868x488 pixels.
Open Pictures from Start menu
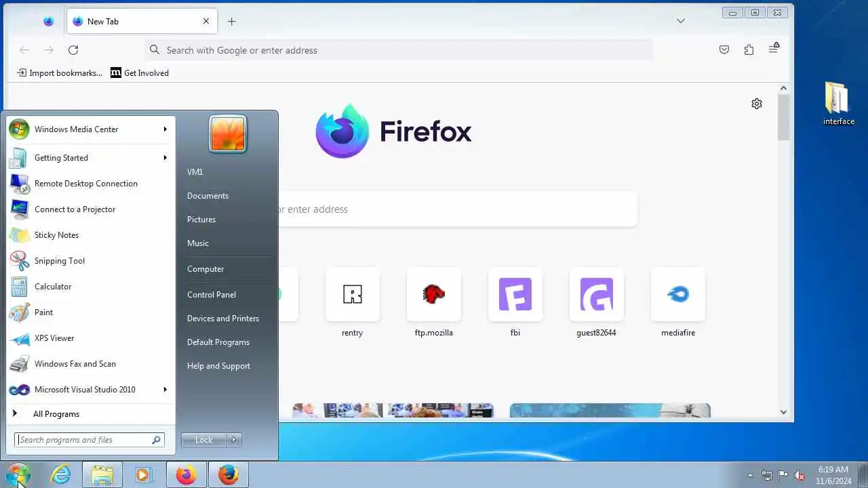tap(201, 220)
